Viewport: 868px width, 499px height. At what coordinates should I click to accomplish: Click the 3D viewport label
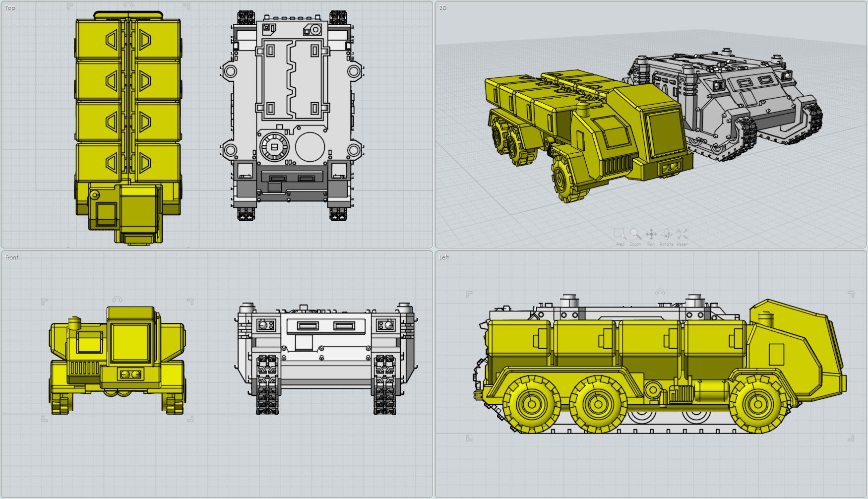[x=442, y=8]
